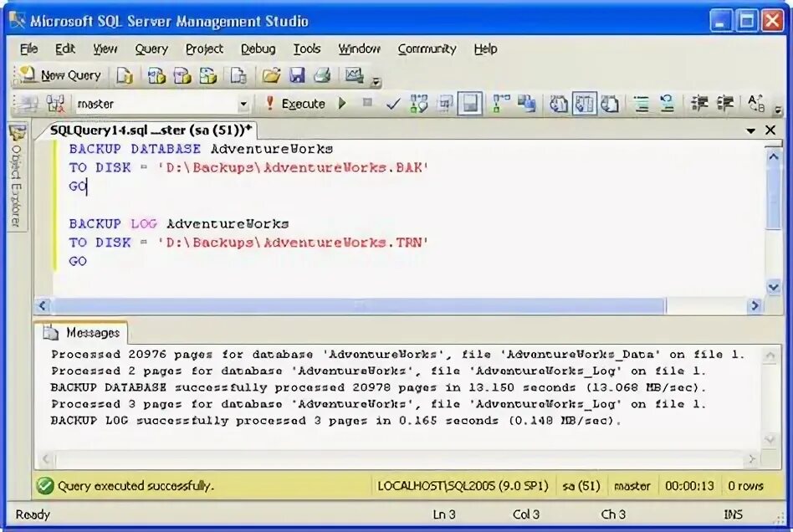Close the SQLQuery14.sql query document

(770, 130)
